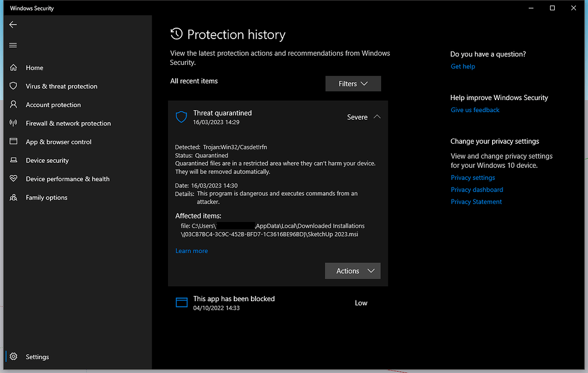Viewport: 588px width, 373px height.
Task: Open the Home section in the sidebar
Action: coord(34,67)
